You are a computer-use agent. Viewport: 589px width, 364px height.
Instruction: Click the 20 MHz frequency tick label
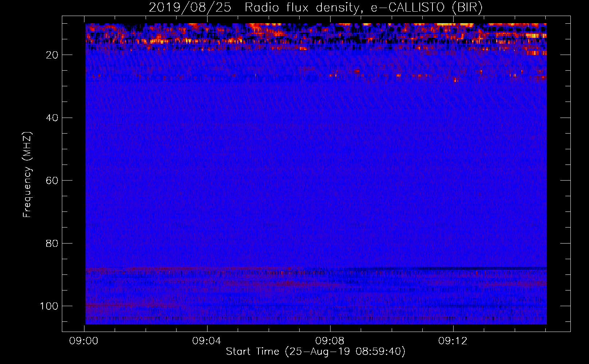tap(52, 55)
